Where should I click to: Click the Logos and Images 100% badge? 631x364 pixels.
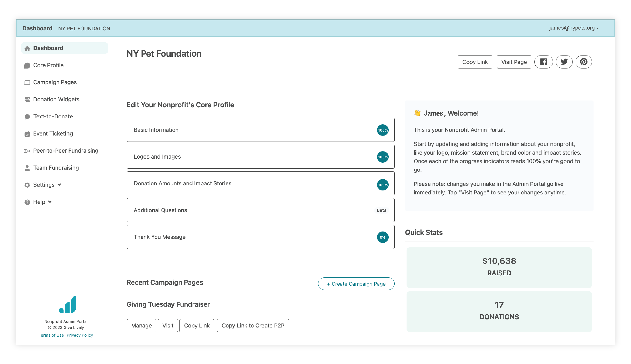coord(382,157)
